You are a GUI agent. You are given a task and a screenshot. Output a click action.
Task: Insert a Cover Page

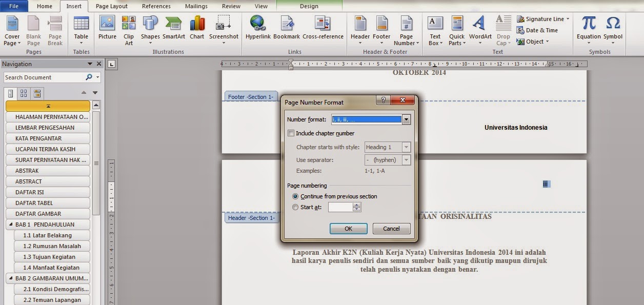(x=12, y=31)
